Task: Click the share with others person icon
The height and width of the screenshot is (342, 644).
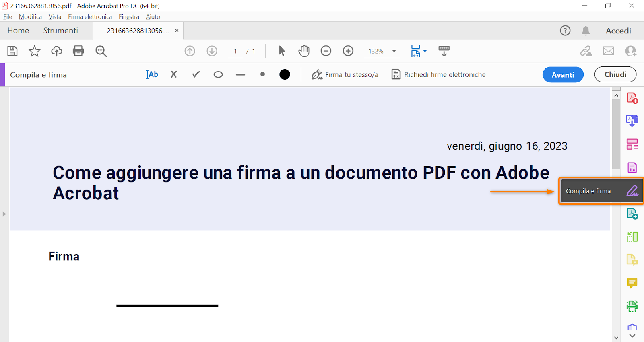Action: tap(631, 51)
